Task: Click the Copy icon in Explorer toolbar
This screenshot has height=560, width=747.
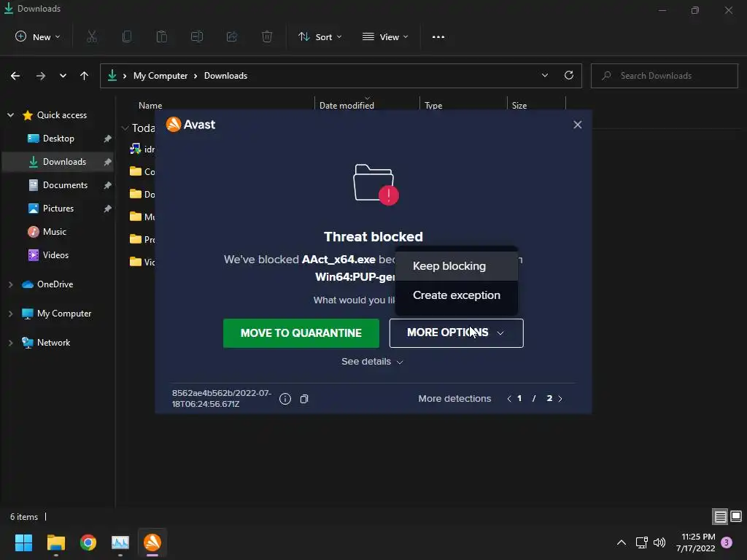Action: (x=127, y=36)
